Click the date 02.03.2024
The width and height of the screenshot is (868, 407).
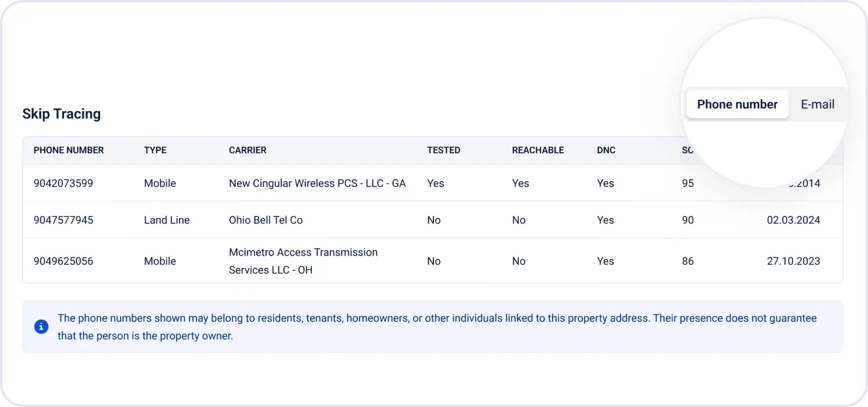click(x=793, y=220)
